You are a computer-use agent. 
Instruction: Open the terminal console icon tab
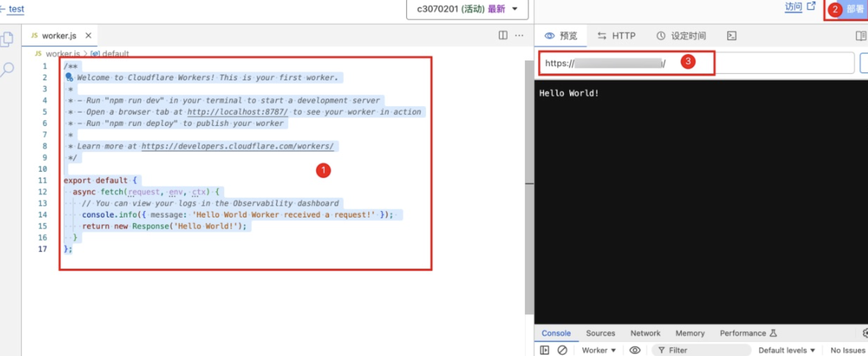point(732,36)
